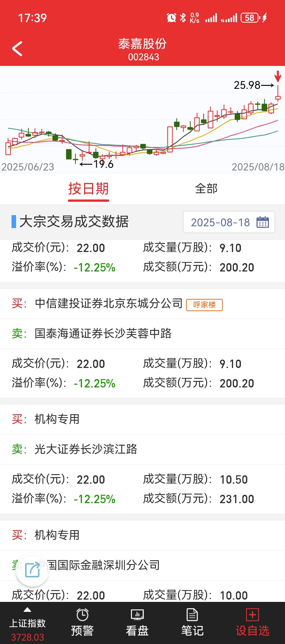This screenshot has width=285, height=644.
Task: Open the 看盘 monitor icon
Action: (x=137, y=615)
